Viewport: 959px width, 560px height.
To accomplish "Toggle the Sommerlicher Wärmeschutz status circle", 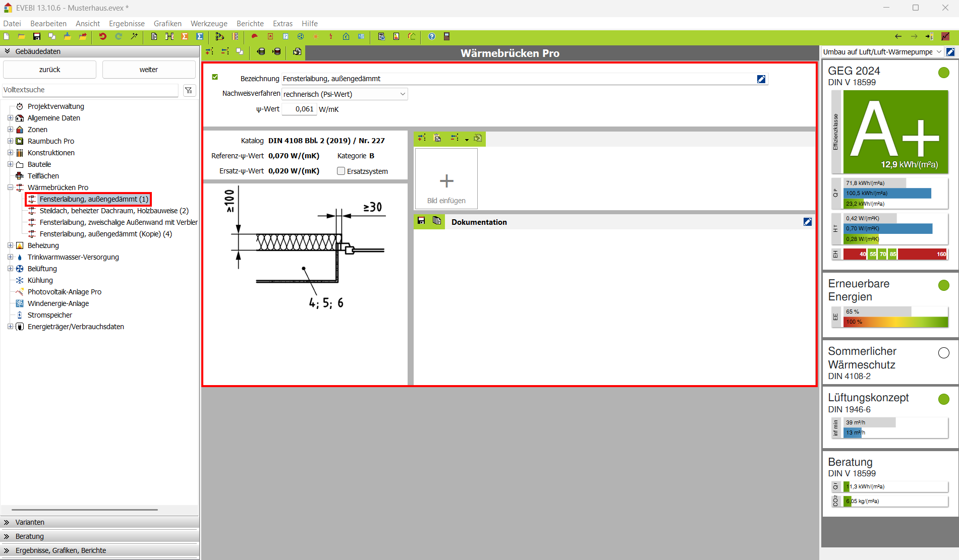I will coord(943,353).
